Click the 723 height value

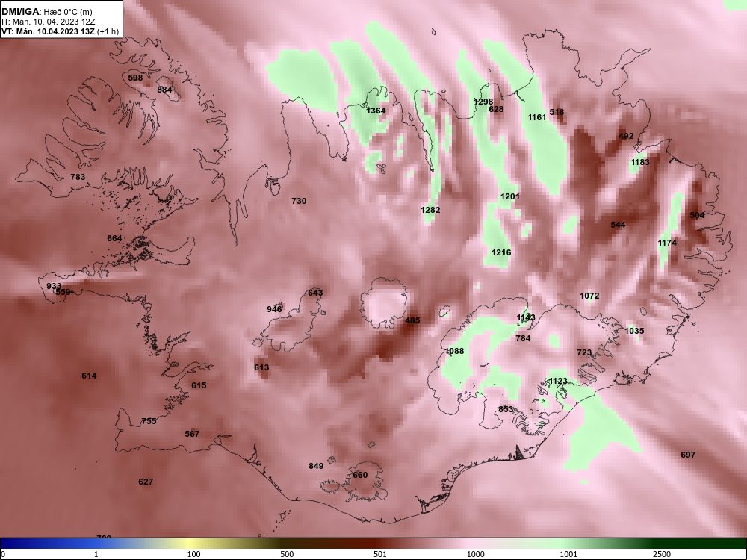584,352
